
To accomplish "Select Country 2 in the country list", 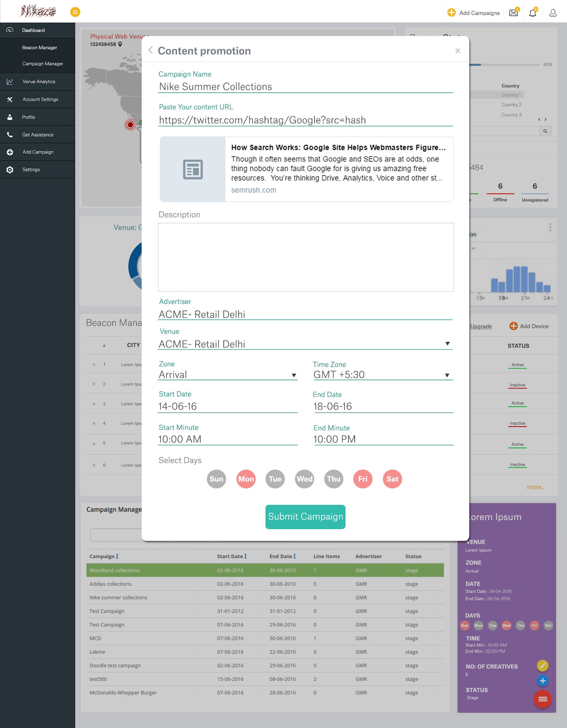I will [x=511, y=105].
